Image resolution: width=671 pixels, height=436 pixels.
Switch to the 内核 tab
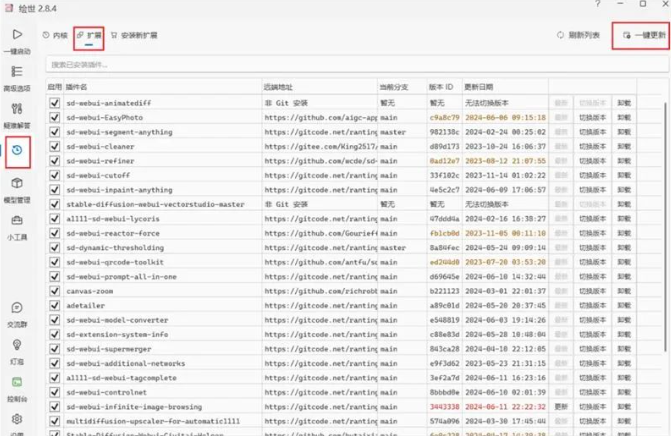[55, 35]
